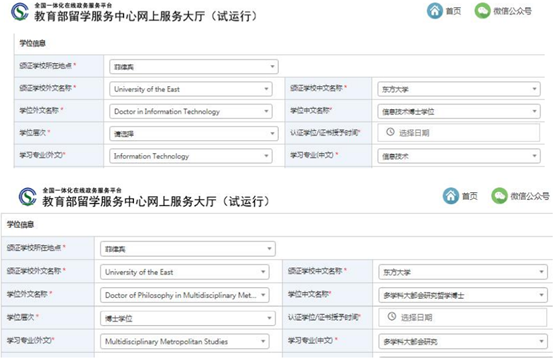Open the Information Technology major dropdown
The image size is (554, 360).
191,156
